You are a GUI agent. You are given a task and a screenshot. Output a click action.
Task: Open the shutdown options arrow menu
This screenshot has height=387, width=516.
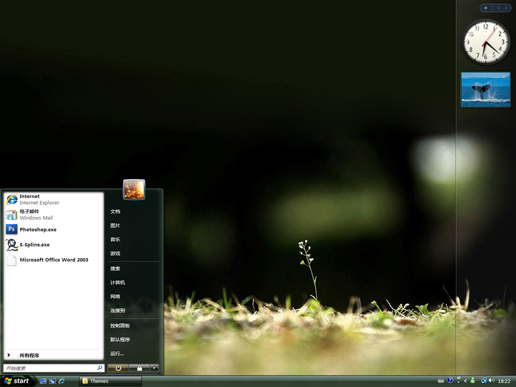click(154, 368)
